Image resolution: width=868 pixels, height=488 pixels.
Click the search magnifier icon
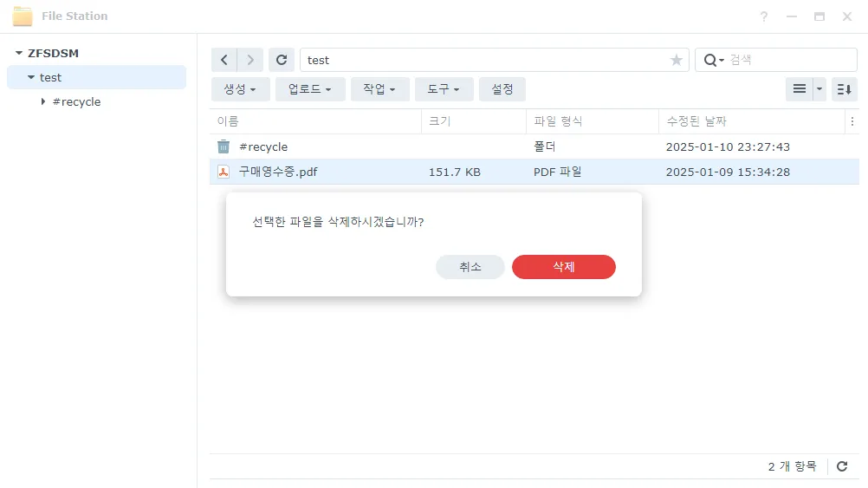(x=711, y=60)
